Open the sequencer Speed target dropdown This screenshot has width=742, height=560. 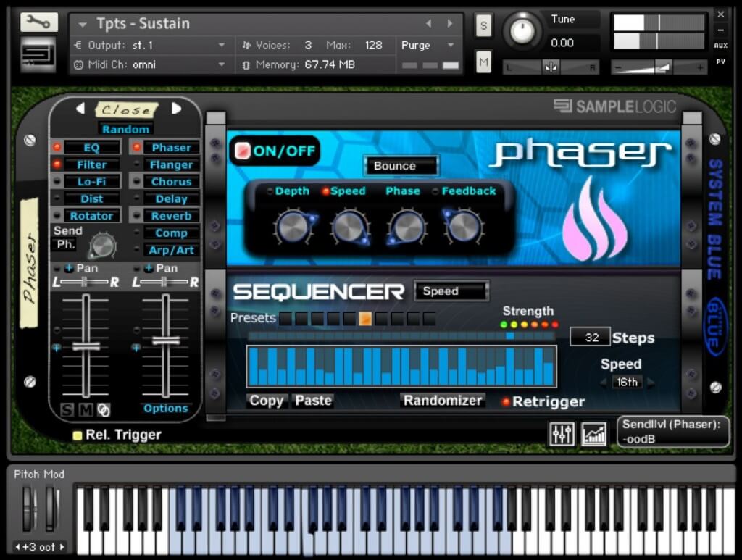coord(451,291)
